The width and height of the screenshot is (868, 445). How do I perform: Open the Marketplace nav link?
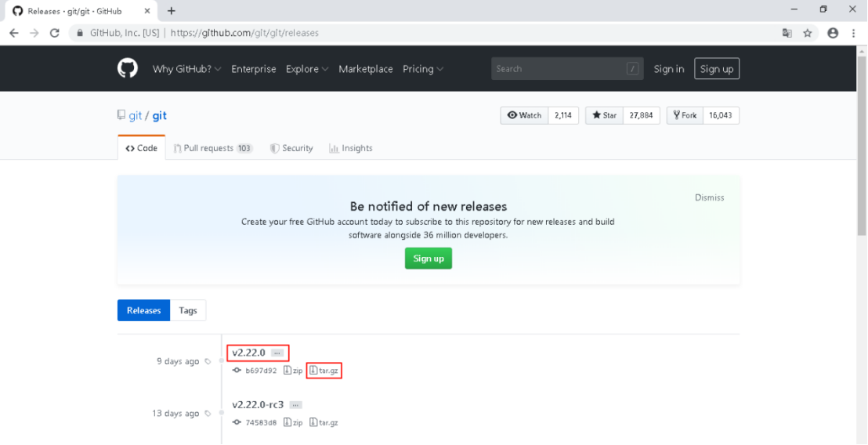pyautogui.click(x=366, y=69)
